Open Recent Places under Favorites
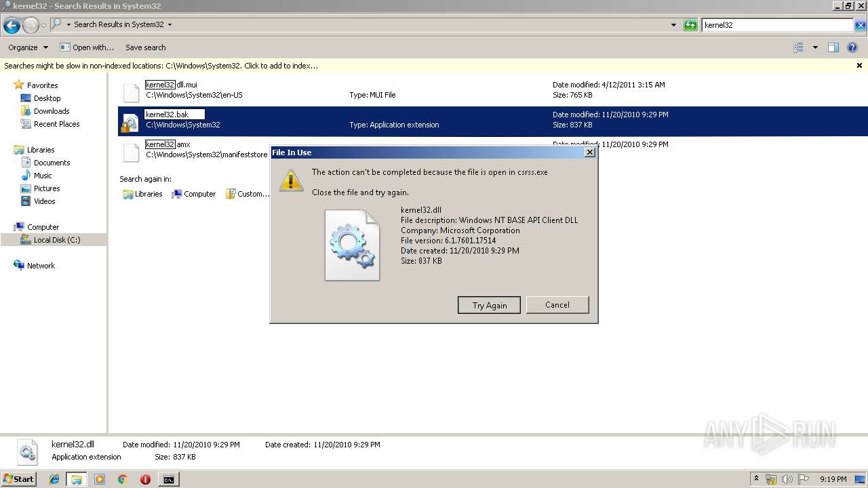Image resolution: width=868 pixels, height=488 pixels. (x=56, y=124)
